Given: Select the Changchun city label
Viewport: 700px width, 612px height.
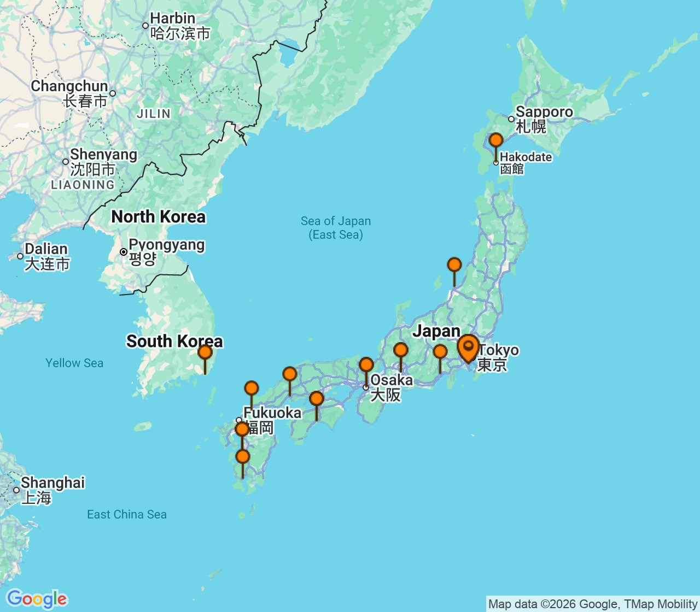Looking at the screenshot, I should (x=69, y=93).
